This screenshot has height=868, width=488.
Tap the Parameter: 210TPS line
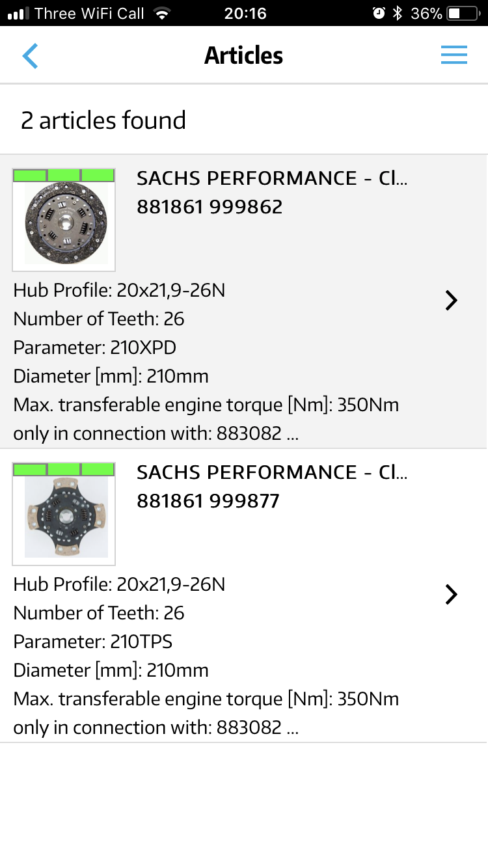pos(93,642)
